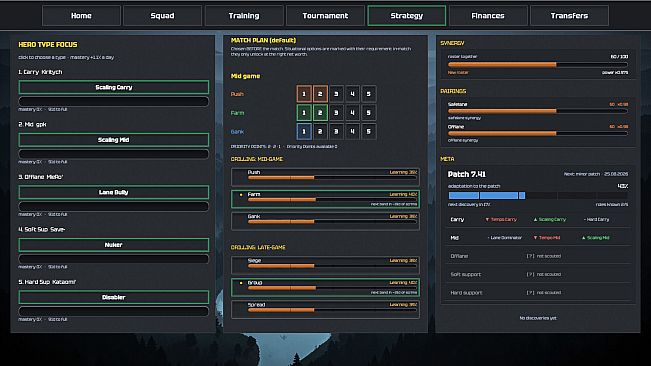Image resolution: width=651 pixels, height=366 pixels.
Task: Click the 1. Carry Kirbych label
Action: click(40, 72)
